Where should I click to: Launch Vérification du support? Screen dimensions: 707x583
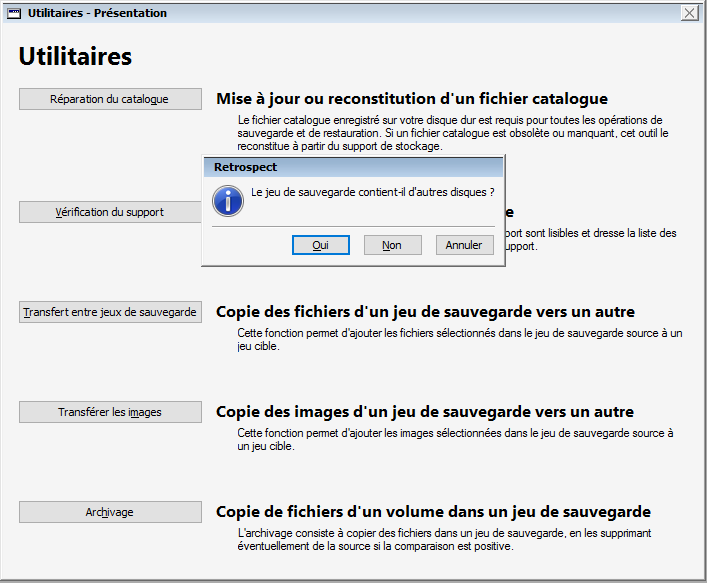click(109, 212)
